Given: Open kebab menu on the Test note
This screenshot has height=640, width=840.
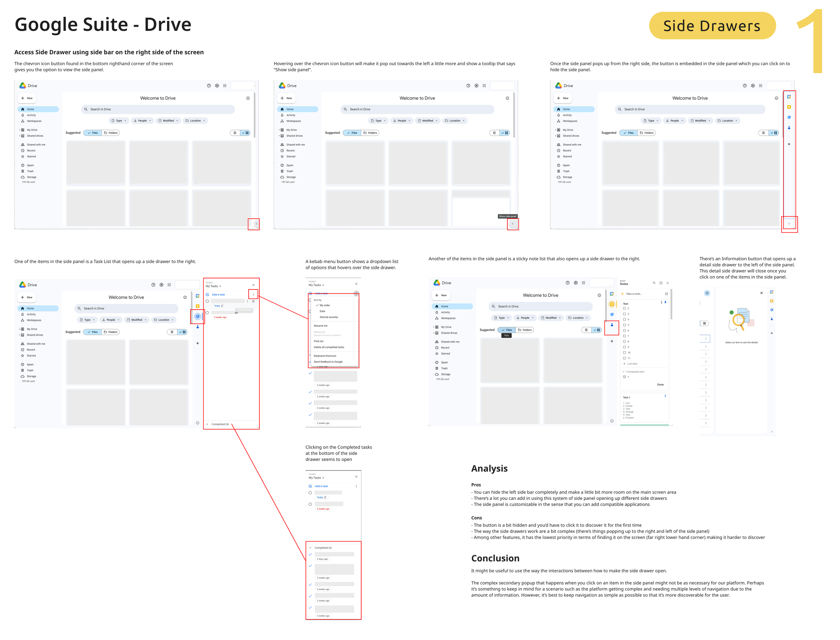Looking at the screenshot, I should point(661,302).
